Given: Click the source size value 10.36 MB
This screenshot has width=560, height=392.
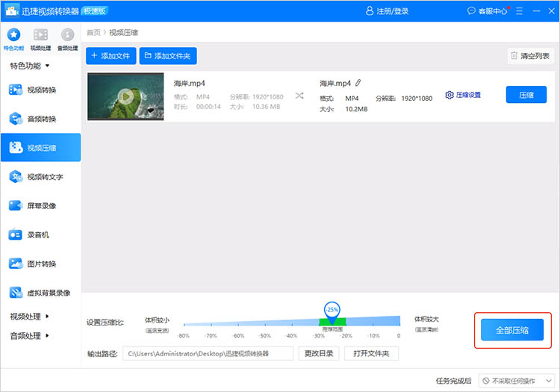Looking at the screenshot, I should pos(266,106).
